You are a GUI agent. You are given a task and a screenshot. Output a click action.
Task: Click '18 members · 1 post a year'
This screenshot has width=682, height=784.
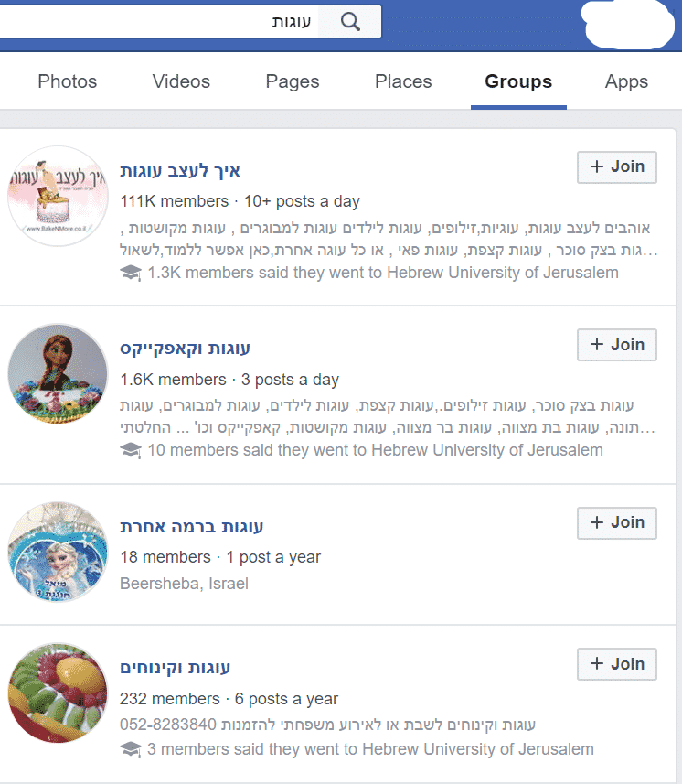pyautogui.click(x=220, y=557)
